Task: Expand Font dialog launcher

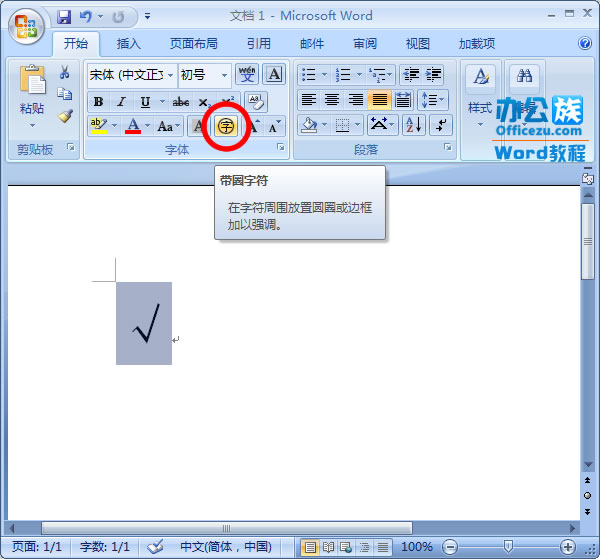Action: [281, 147]
